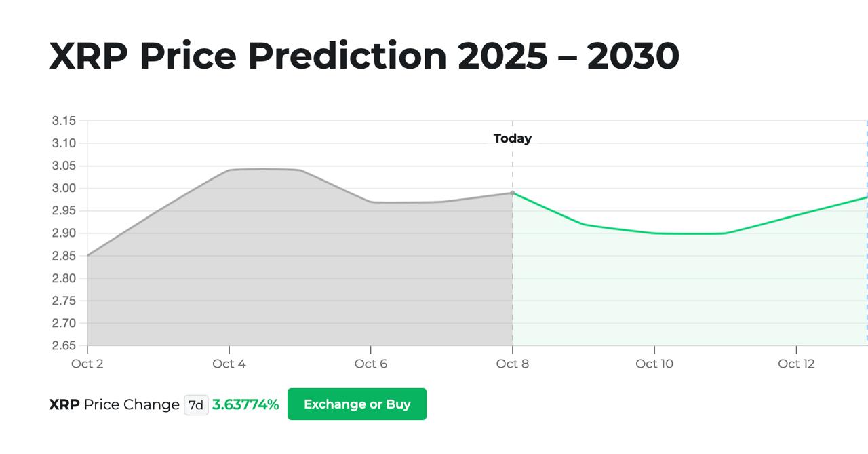Click the Oct 12 x-axis label
This screenshot has height=454, width=868.
point(796,364)
